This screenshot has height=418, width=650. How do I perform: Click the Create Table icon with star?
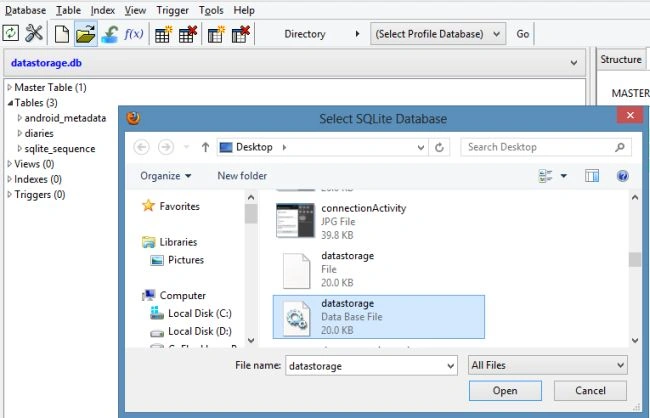tap(163, 34)
